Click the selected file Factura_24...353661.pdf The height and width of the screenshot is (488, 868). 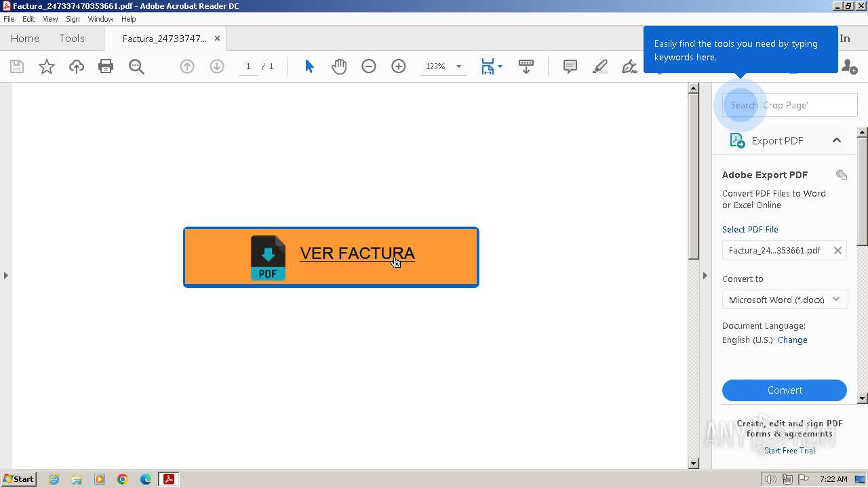[x=774, y=250]
